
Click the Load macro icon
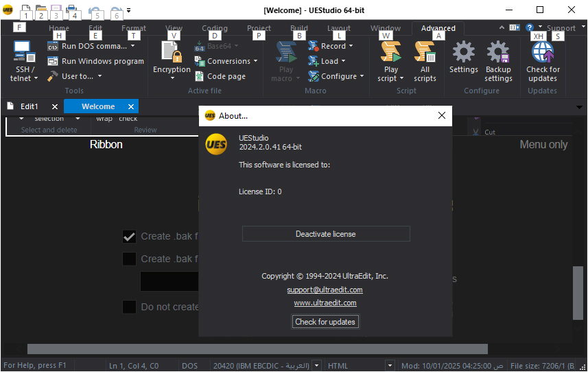tap(313, 61)
